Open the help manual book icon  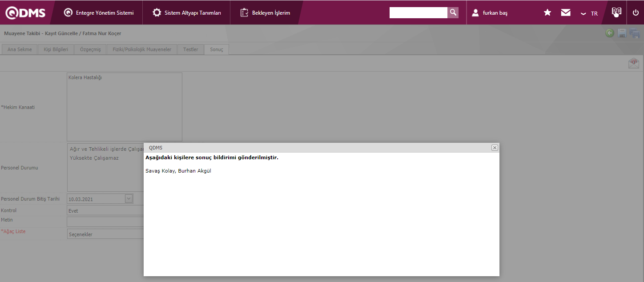click(x=616, y=12)
